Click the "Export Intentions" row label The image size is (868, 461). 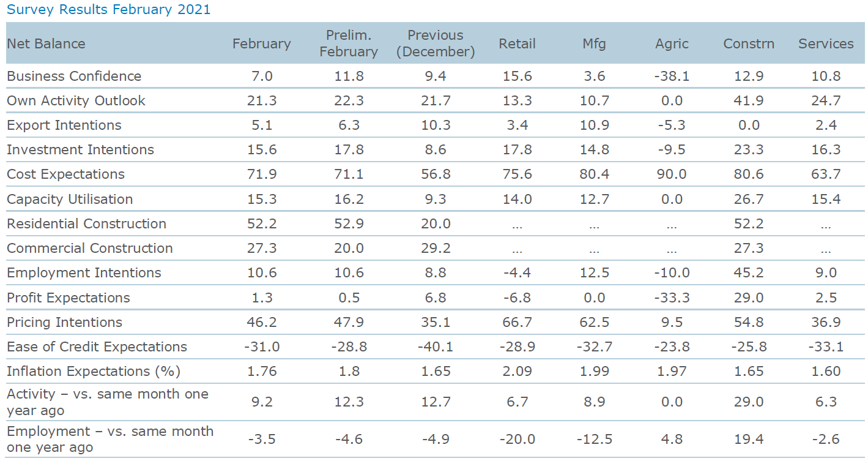tap(64, 125)
